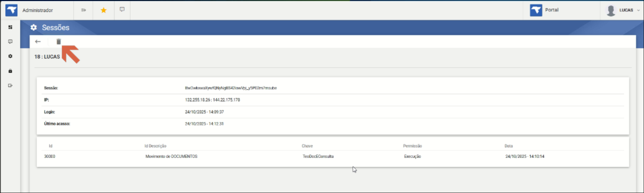Click the menu expand arrow in top bar
The height and width of the screenshot is (193, 644).
pyautogui.click(x=83, y=10)
